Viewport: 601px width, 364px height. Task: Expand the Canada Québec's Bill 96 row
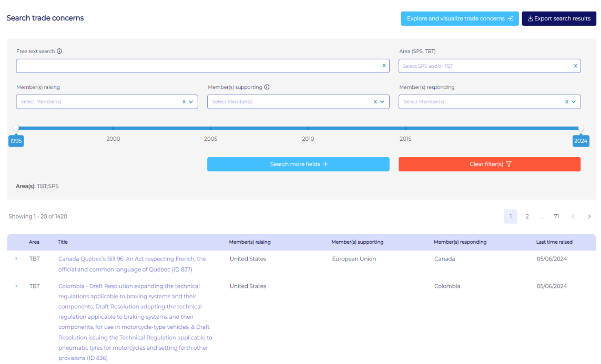coord(16,259)
